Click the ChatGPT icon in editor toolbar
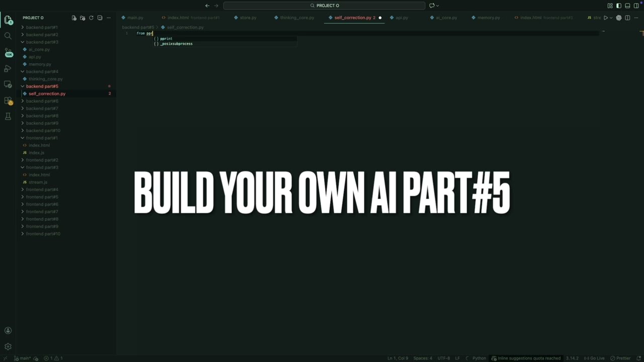This screenshot has height=362, width=644. tap(619, 18)
